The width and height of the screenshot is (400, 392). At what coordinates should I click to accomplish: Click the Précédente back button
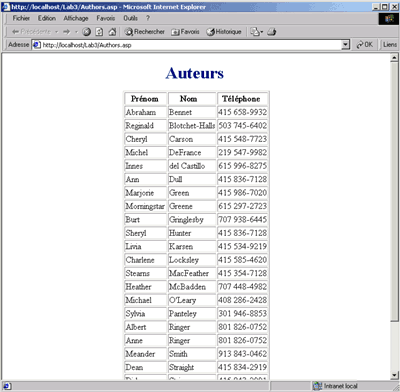(x=31, y=32)
